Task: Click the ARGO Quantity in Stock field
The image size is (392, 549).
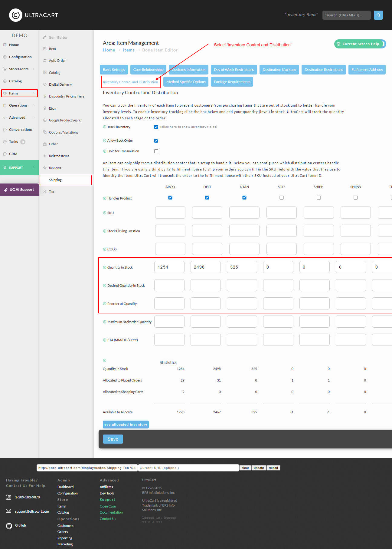Action: (x=169, y=267)
